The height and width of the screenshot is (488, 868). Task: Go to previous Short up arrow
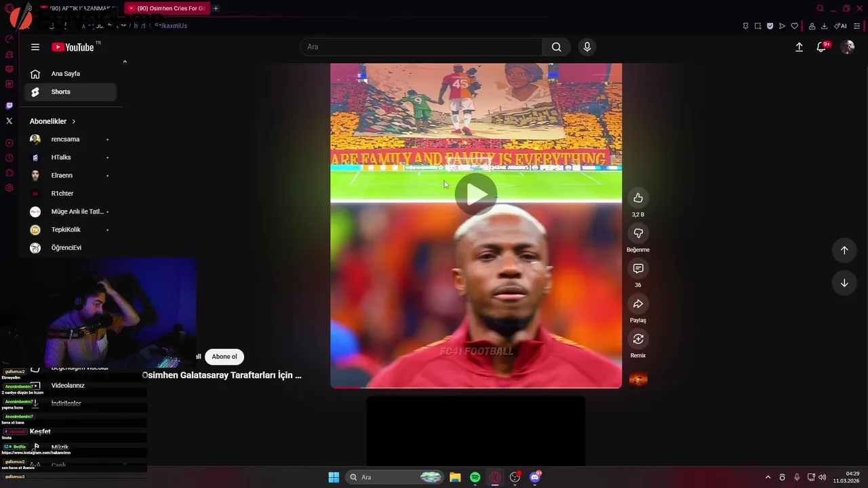(x=844, y=250)
